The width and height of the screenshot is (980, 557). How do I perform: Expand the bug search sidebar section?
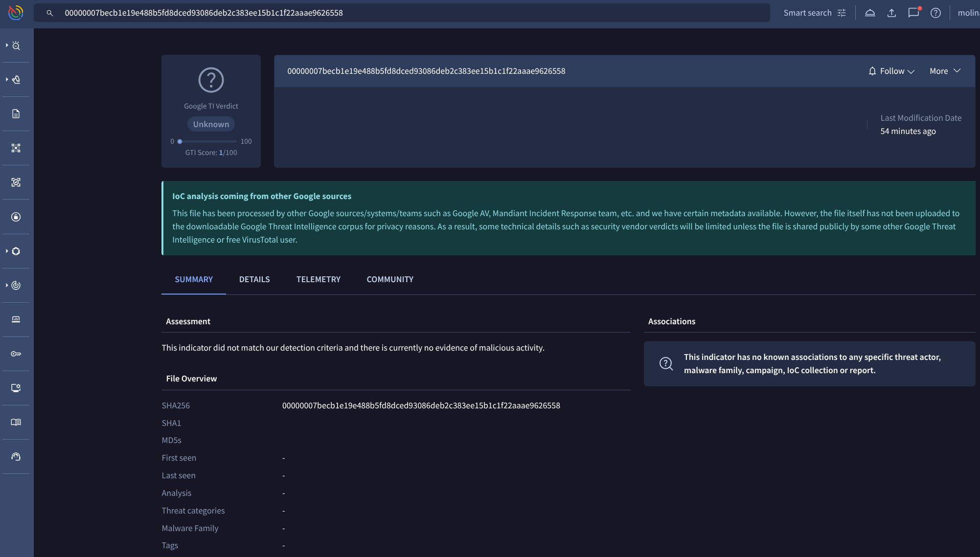pyautogui.click(x=7, y=45)
